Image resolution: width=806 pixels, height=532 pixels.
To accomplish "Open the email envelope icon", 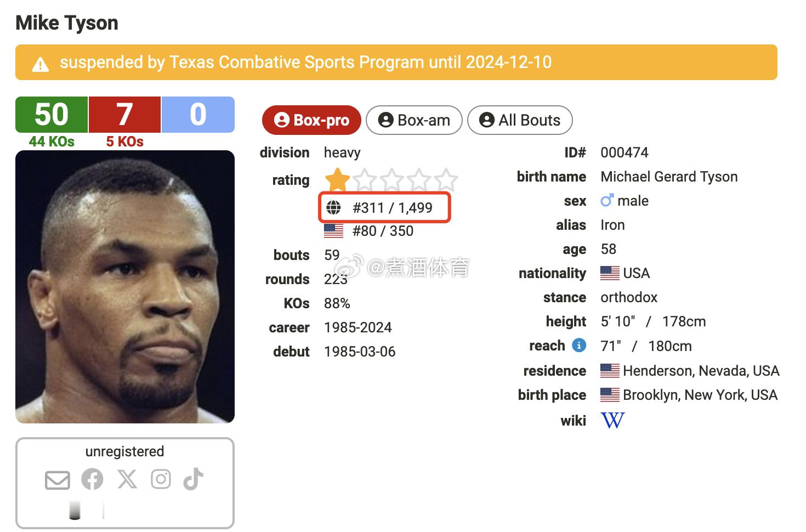I will pos(58,480).
